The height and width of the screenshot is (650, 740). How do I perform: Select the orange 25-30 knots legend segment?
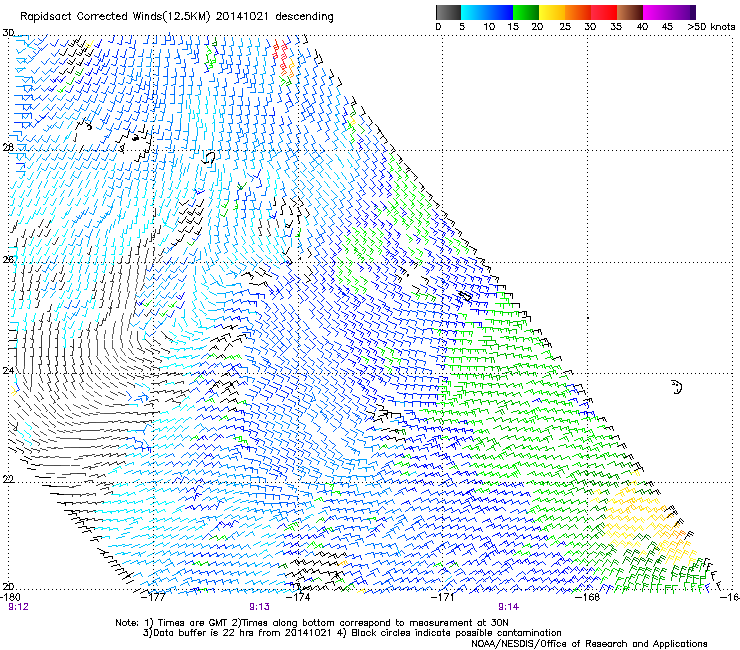578,12
